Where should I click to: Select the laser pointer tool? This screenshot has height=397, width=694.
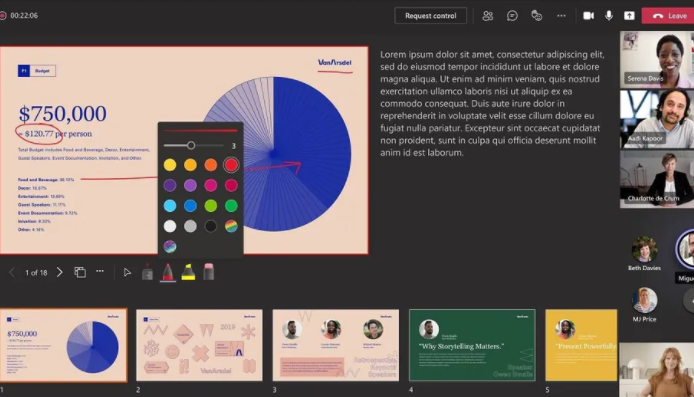(147, 272)
